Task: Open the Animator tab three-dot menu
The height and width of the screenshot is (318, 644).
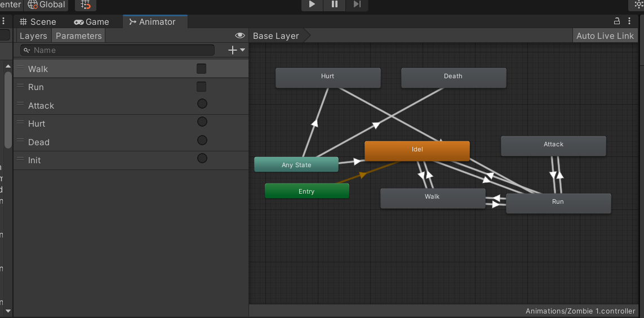Action: coord(629,21)
